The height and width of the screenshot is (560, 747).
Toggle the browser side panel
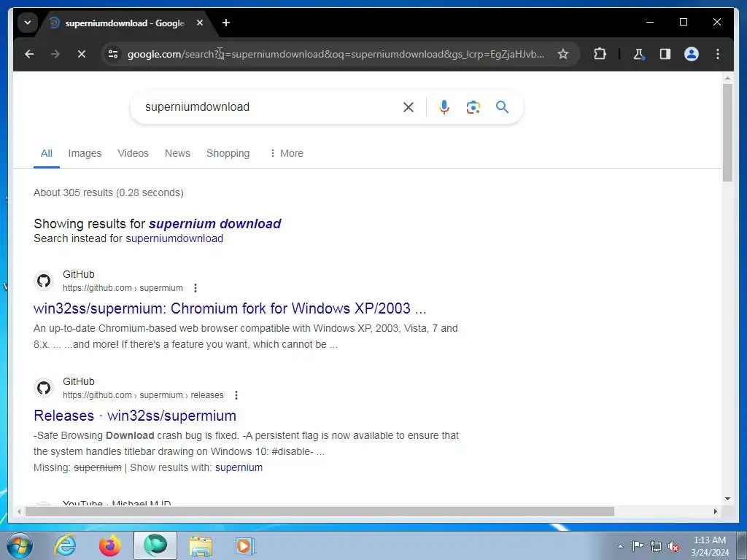[665, 54]
